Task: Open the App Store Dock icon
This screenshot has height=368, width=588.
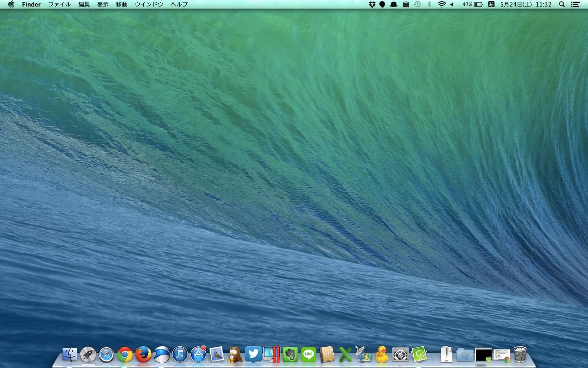Action: point(198,355)
